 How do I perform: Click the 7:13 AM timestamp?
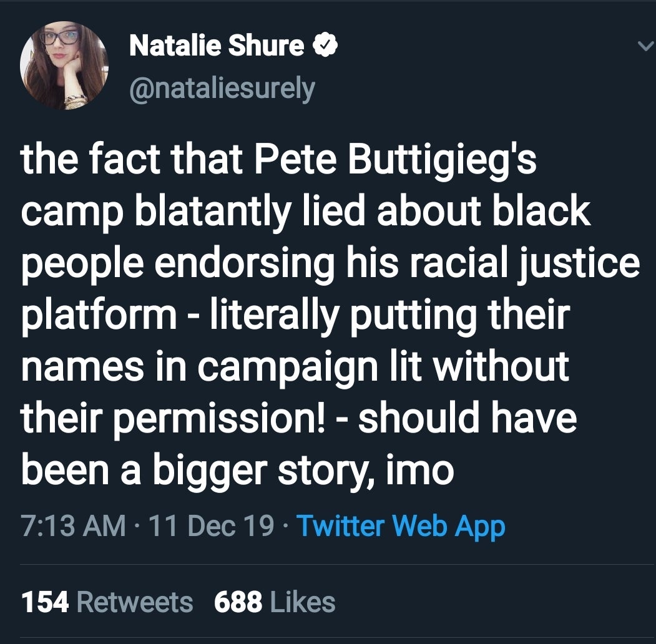[x=74, y=526]
